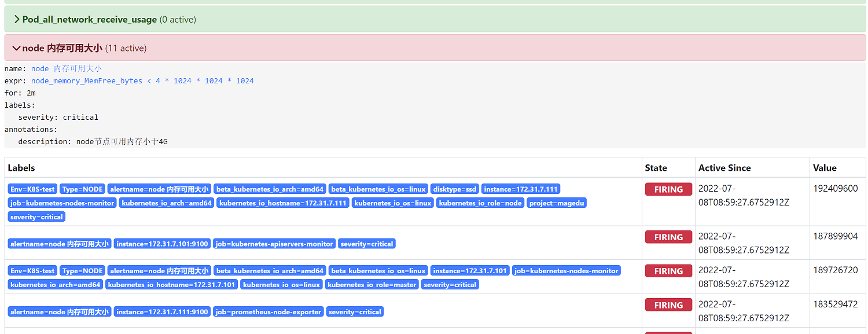Click the Value column header
Image resolution: width=868 pixels, height=334 pixels.
pyautogui.click(x=825, y=168)
